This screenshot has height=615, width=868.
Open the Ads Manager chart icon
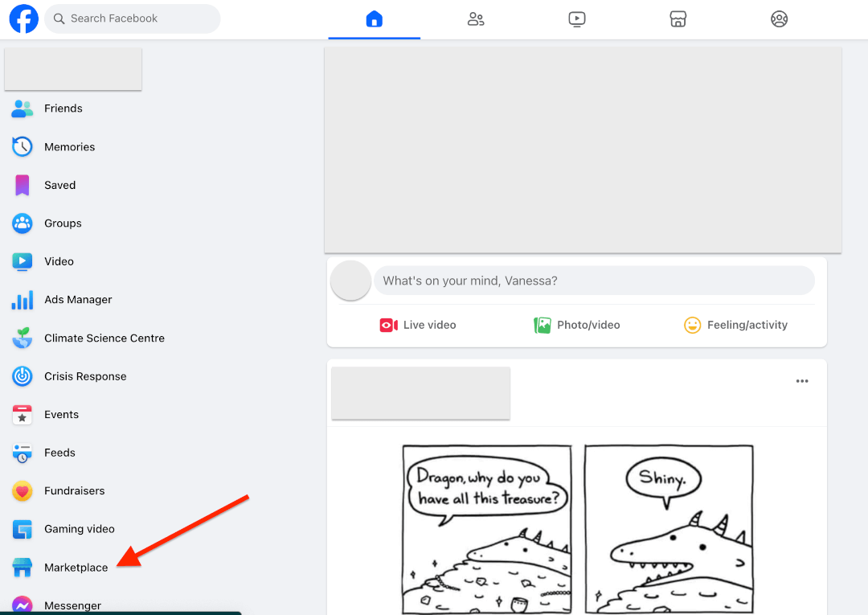point(23,300)
